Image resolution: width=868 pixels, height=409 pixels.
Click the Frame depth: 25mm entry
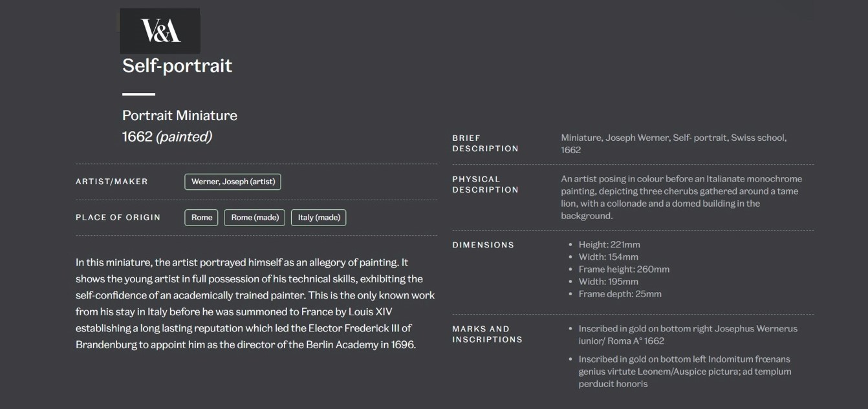click(x=620, y=294)
